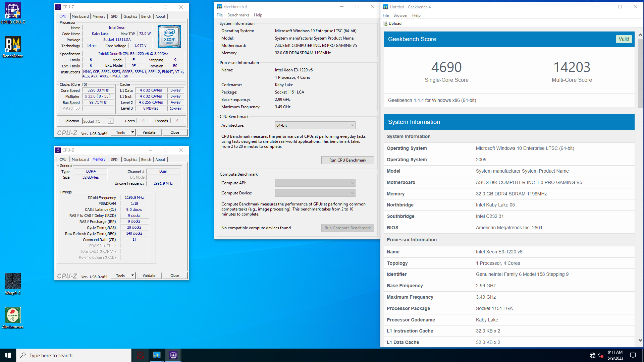Click the Max TDP 72.0 W value
644x362 pixels.
[x=145, y=34]
